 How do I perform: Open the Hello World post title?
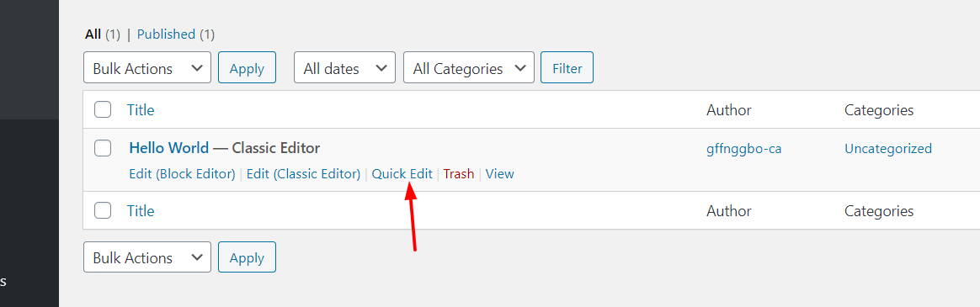[x=168, y=148]
